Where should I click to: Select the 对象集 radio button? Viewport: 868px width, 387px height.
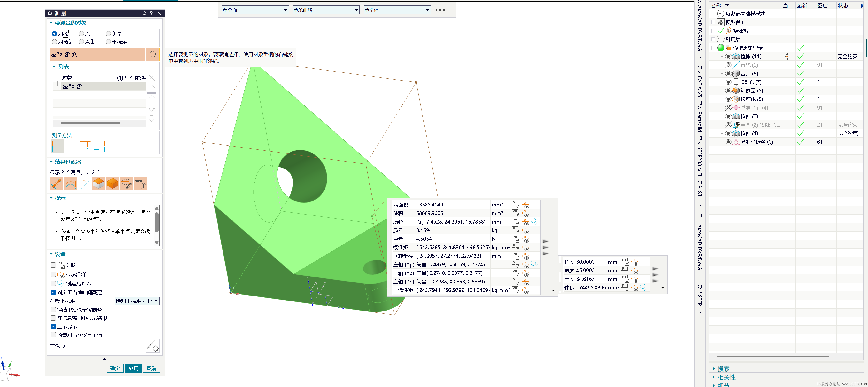54,42
